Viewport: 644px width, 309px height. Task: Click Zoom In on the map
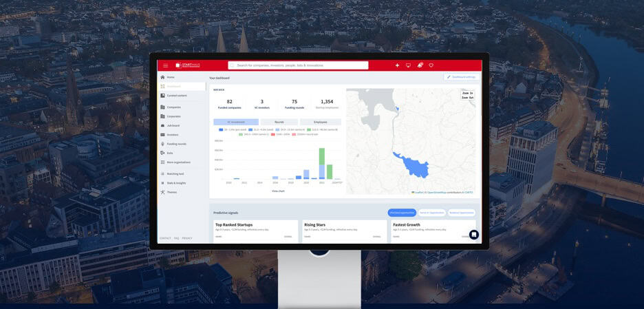point(467,94)
